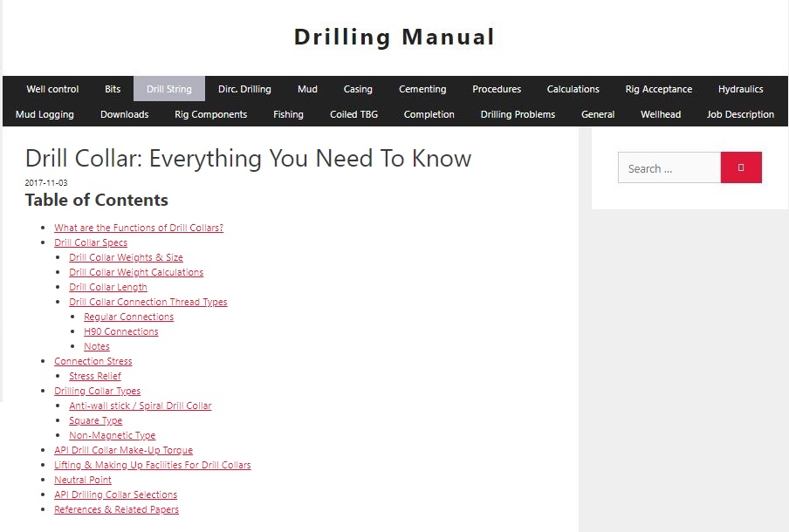Open the Procedures menu item

tap(497, 89)
